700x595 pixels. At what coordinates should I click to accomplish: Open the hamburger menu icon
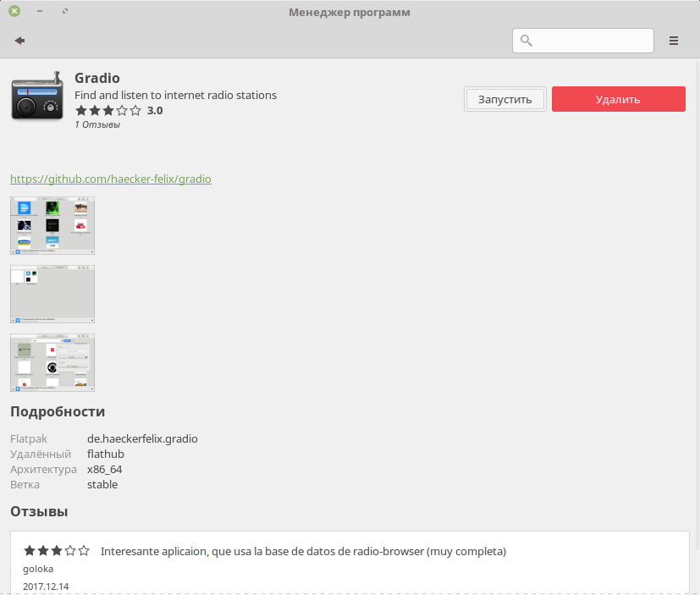point(674,41)
